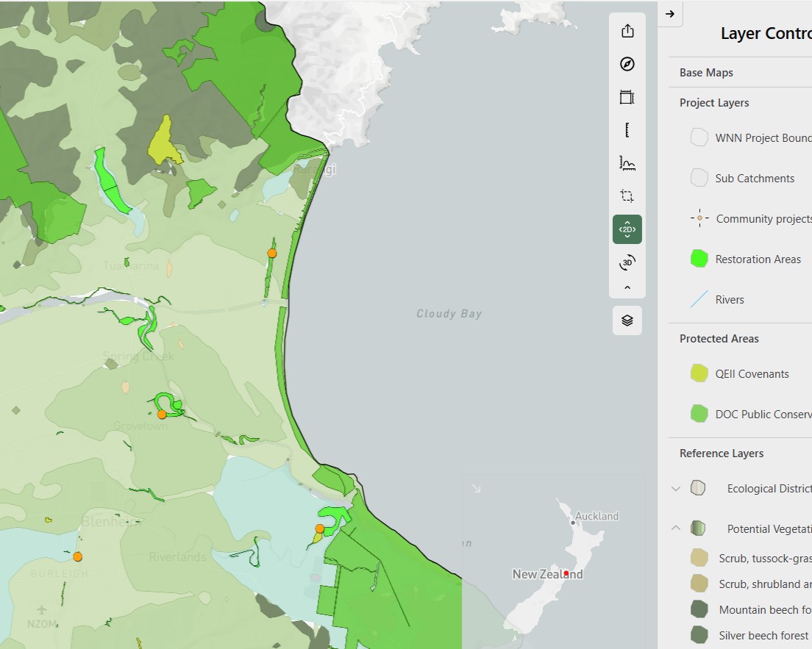Click the orange project marker north of Riverlands

319,528
